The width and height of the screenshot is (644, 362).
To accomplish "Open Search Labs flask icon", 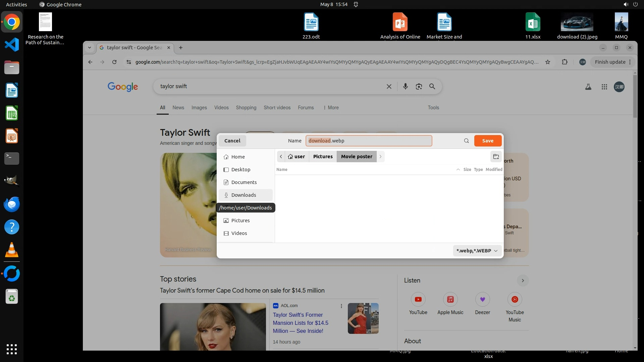I will pos(588,87).
